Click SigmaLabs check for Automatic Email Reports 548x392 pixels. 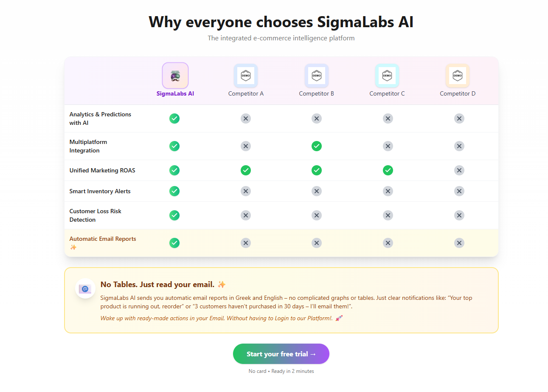click(174, 243)
